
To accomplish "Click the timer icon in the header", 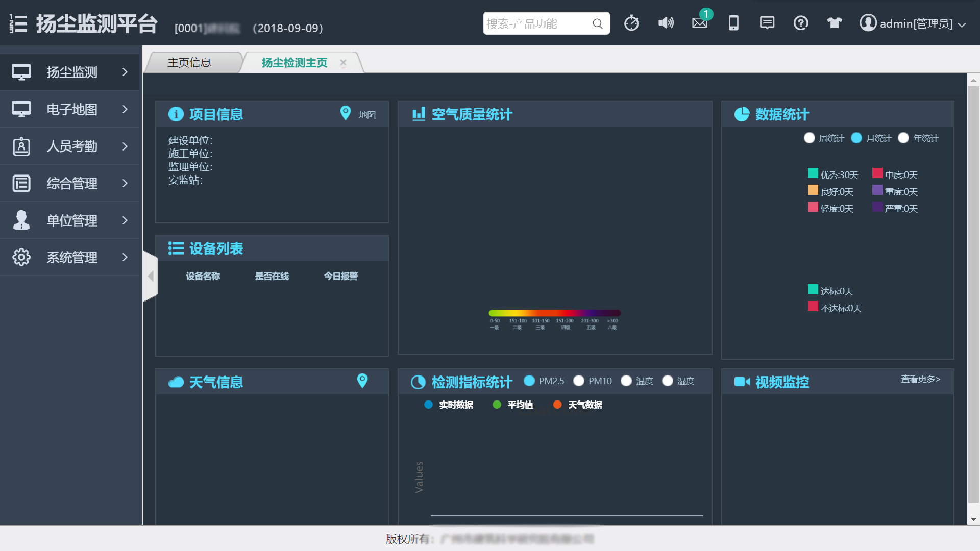I will (x=631, y=23).
